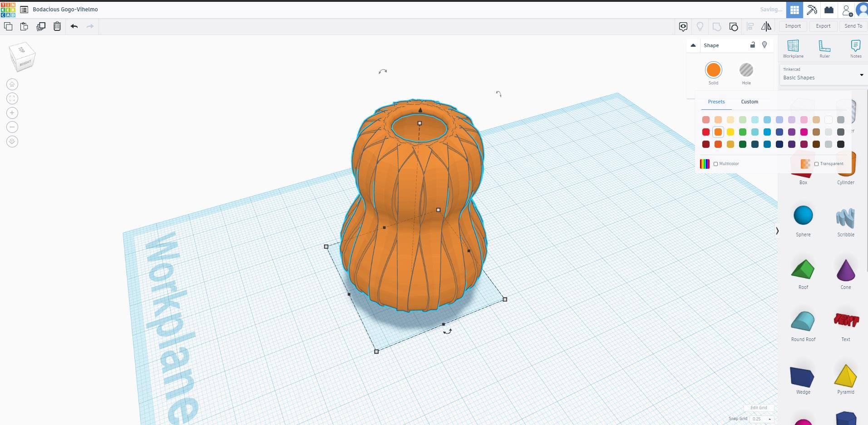
Task: Switch to orthographic view toggle
Action: pos(12,142)
